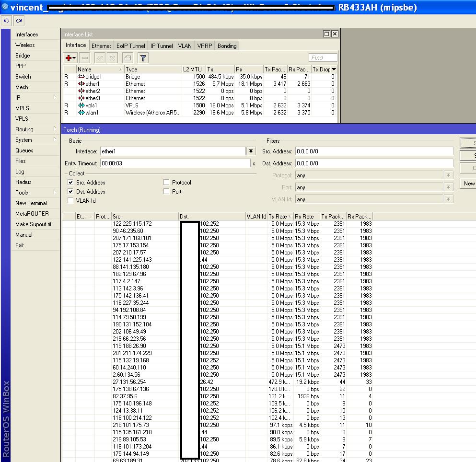
Task: Open the column selector dropdown arrow
Action: (x=334, y=69)
